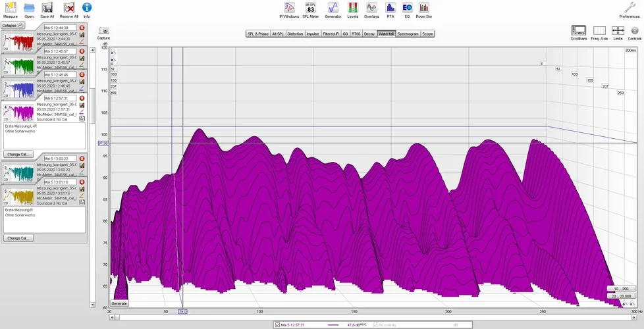The image size is (644, 329).
Task: Click upper vertical zoom magnifier near 120 dB
Action: pos(113,52)
